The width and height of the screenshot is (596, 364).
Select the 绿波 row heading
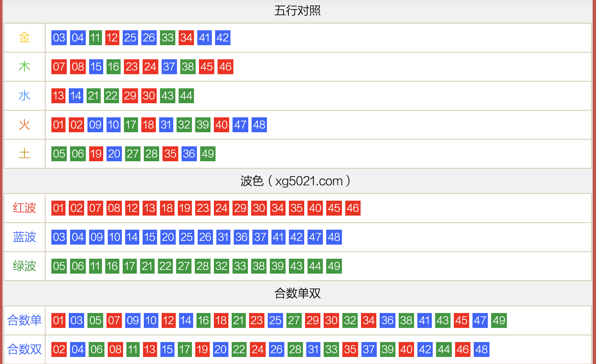tap(24, 266)
